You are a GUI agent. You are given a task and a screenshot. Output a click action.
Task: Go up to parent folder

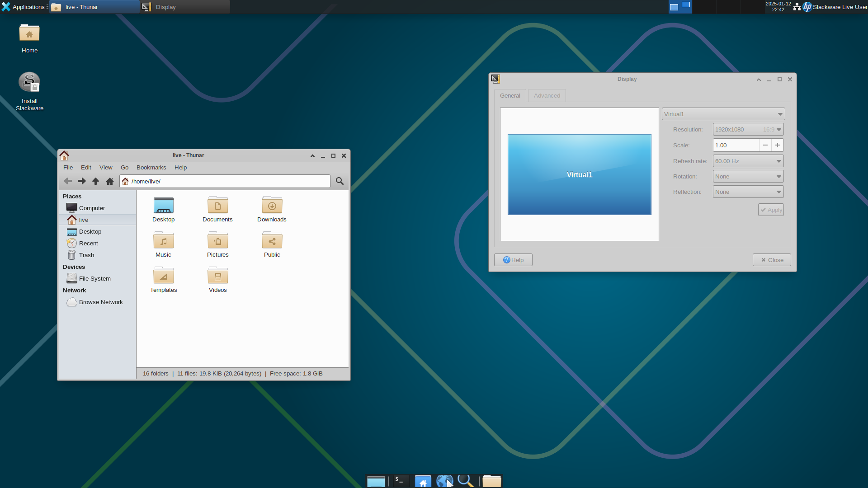95,181
